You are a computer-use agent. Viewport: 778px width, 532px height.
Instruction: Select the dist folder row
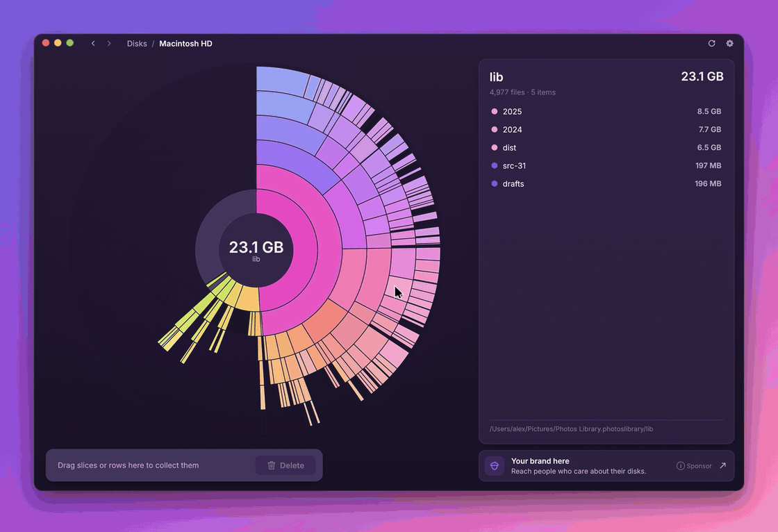[606, 147]
